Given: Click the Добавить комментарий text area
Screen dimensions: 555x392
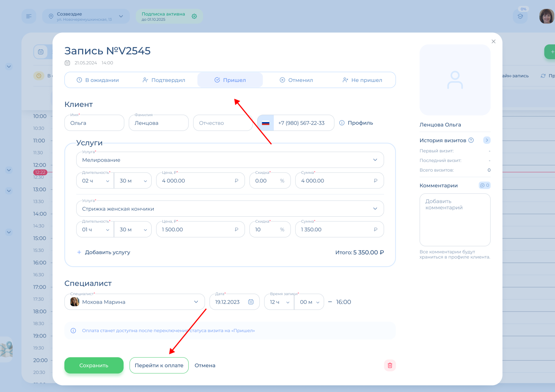Looking at the screenshot, I should coord(455,220).
